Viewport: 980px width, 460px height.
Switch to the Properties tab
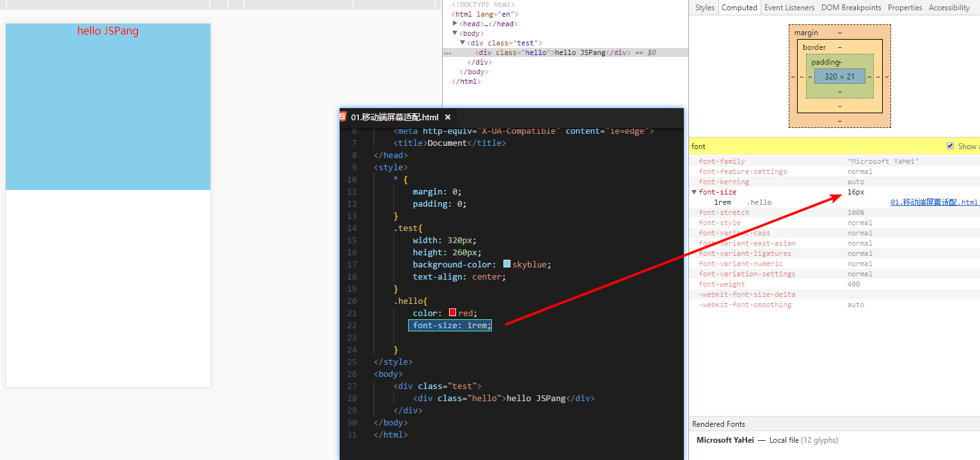point(905,8)
